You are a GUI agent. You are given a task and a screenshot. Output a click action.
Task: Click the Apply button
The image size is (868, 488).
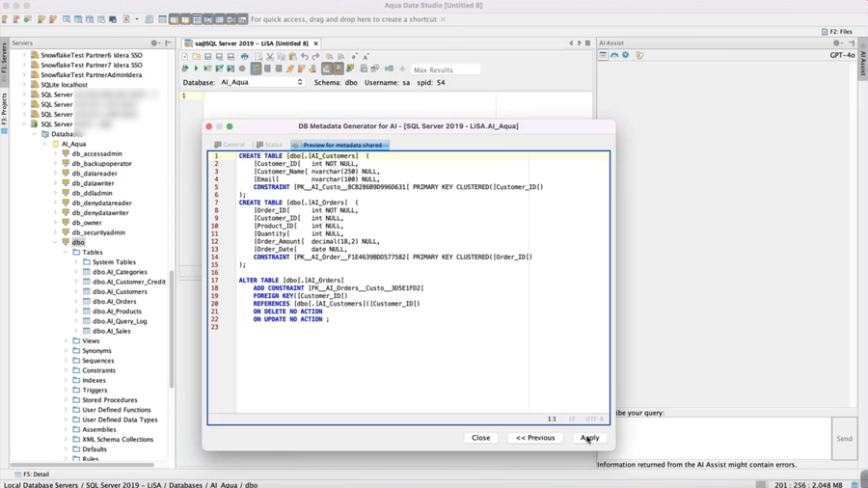(x=589, y=438)
